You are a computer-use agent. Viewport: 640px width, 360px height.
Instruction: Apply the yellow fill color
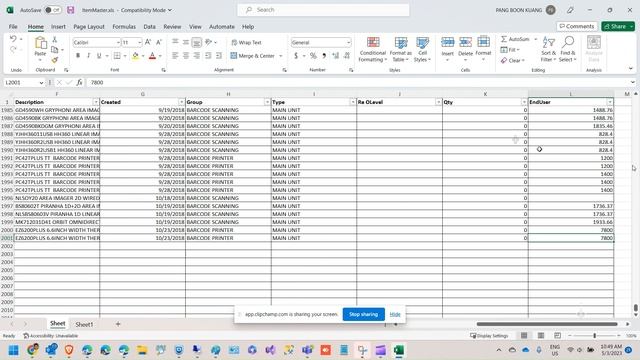pyautogui.click(x=136, y=56)
